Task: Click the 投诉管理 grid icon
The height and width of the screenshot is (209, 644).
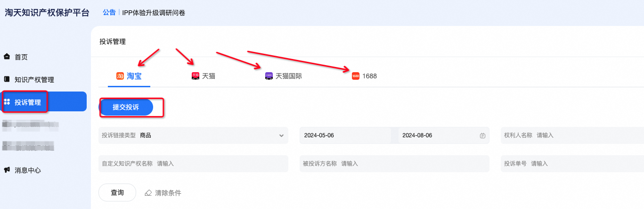Action: [7, 102]
